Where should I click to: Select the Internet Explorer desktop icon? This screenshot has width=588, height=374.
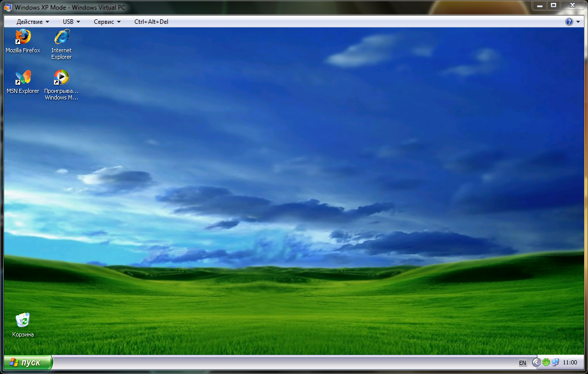(61, 44)
